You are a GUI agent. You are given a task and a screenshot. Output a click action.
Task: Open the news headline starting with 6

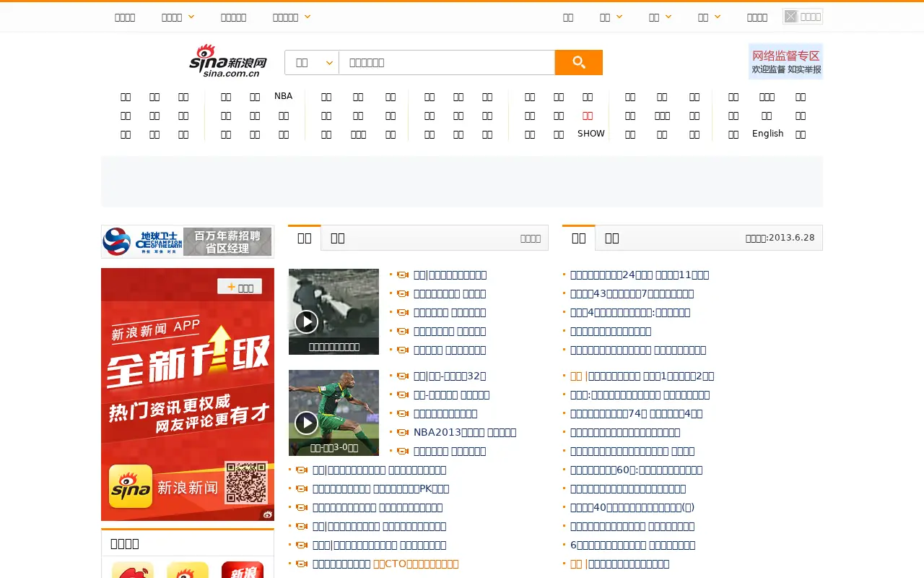click(x=632, y=545)
